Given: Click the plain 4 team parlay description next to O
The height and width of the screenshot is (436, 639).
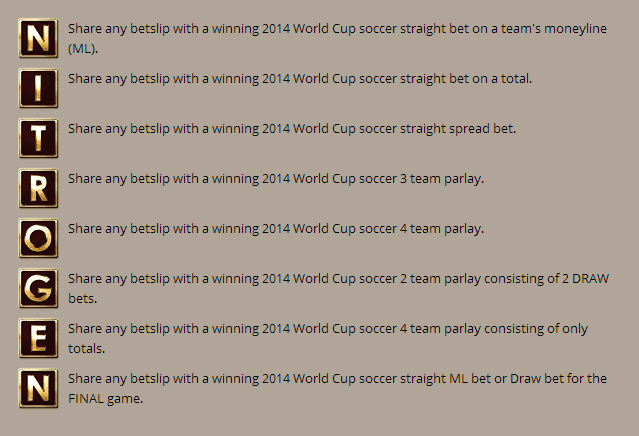Looking at the screenshot, I should [x=276, y=229].
